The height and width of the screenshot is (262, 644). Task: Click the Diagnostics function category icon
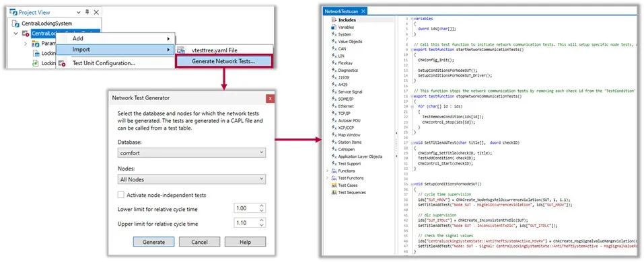tap(334, 70)
